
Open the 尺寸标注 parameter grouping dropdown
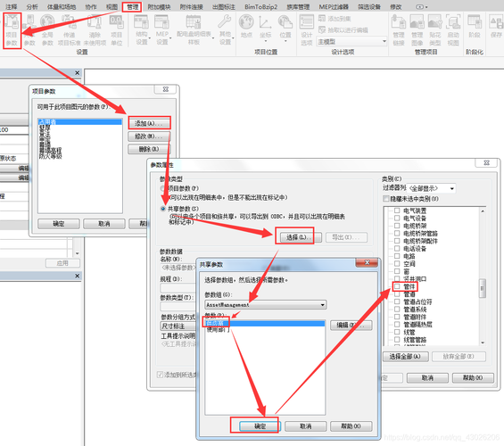click(x=178, y=326)
